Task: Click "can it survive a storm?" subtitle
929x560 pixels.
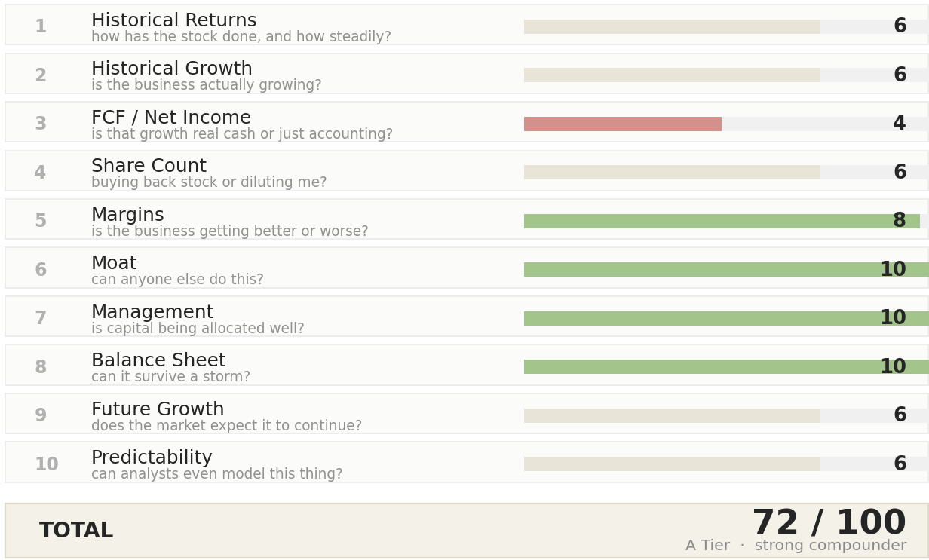Action: pos(170,378)
